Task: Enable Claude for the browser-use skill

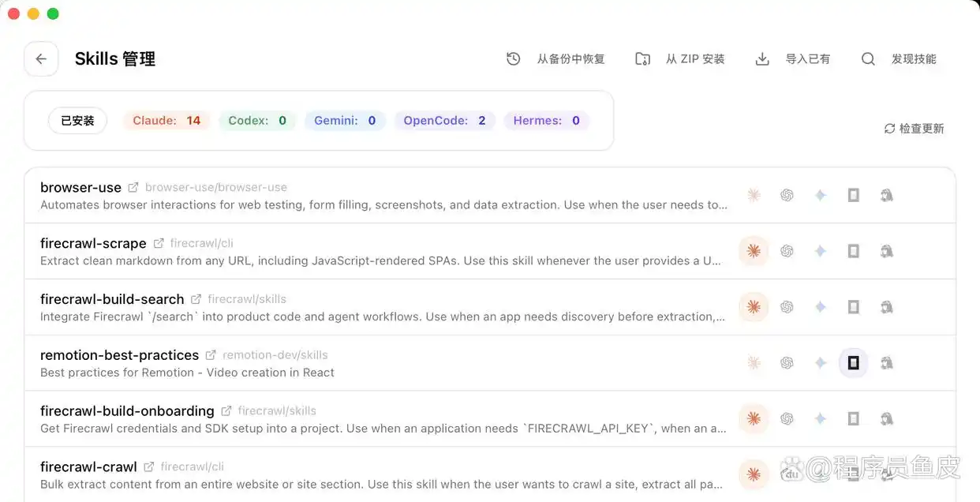Action: click(754, 195)
